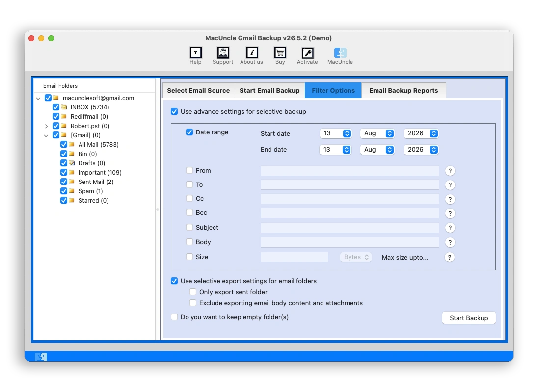Click the Sent Mail folder icon
This screenshot has width=538, height=392.
click(72, 182)
